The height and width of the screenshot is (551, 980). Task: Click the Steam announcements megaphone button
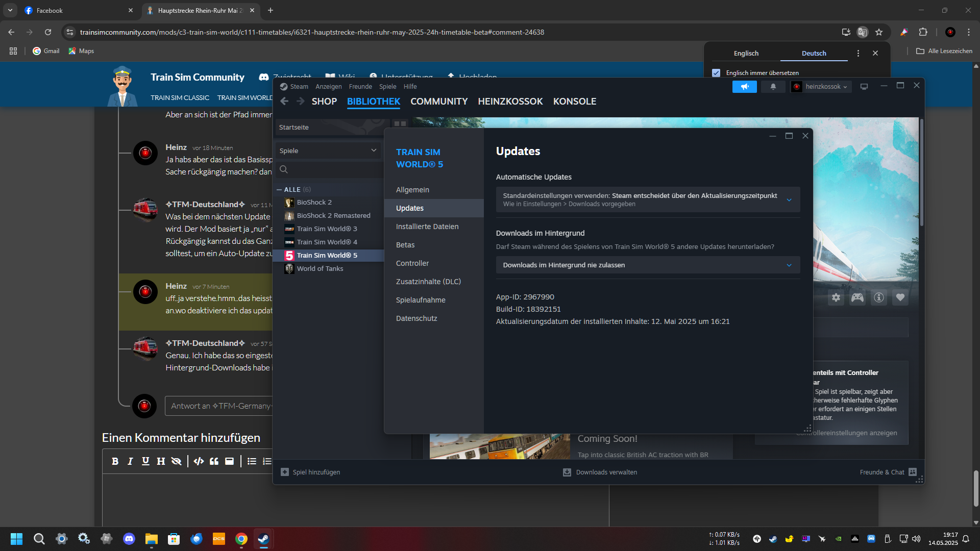tap(745, 87)
